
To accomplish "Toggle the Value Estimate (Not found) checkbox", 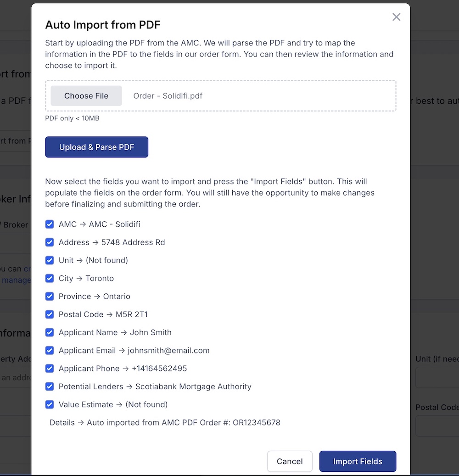I will [50, 404].
